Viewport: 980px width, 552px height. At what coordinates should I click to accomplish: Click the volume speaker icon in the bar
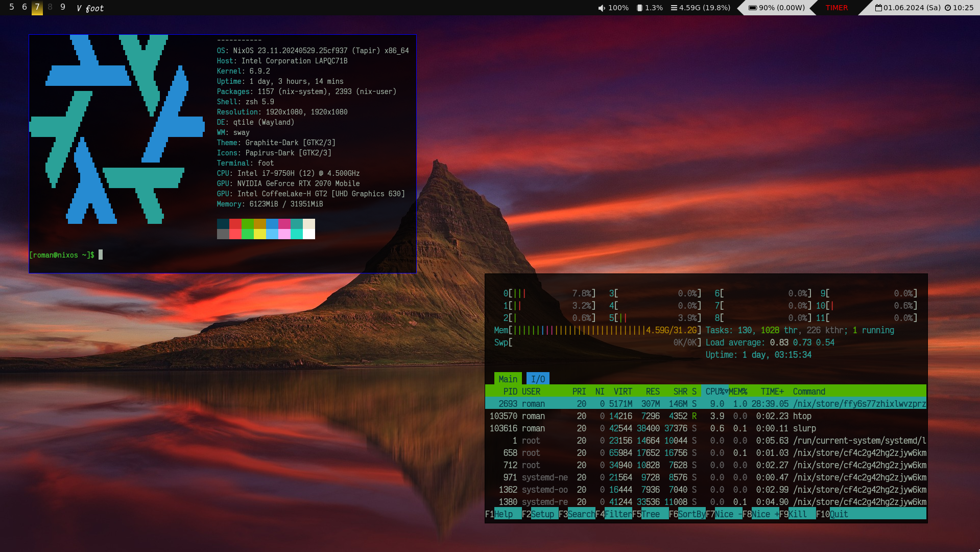[x=602, y=8]
